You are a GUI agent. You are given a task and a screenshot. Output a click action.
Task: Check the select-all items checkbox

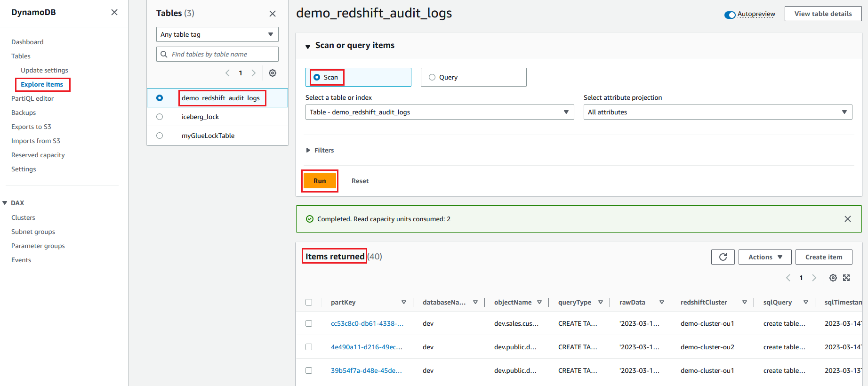(309, 302)
